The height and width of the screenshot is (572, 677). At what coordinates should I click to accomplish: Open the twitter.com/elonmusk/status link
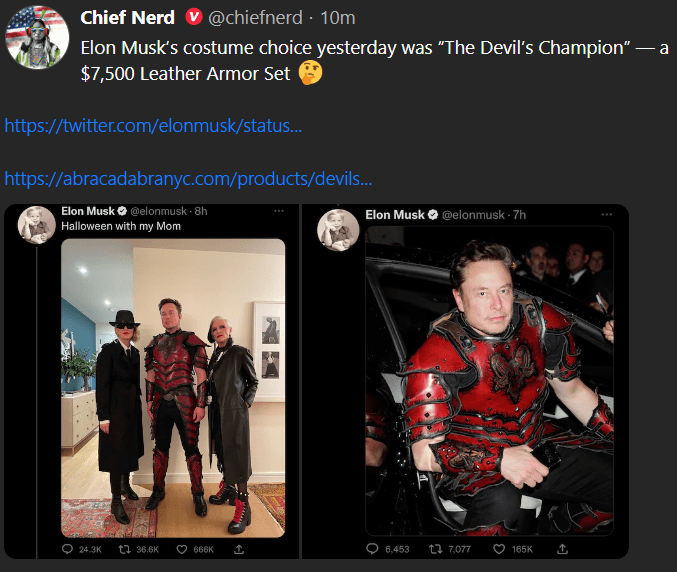point(153,126)
